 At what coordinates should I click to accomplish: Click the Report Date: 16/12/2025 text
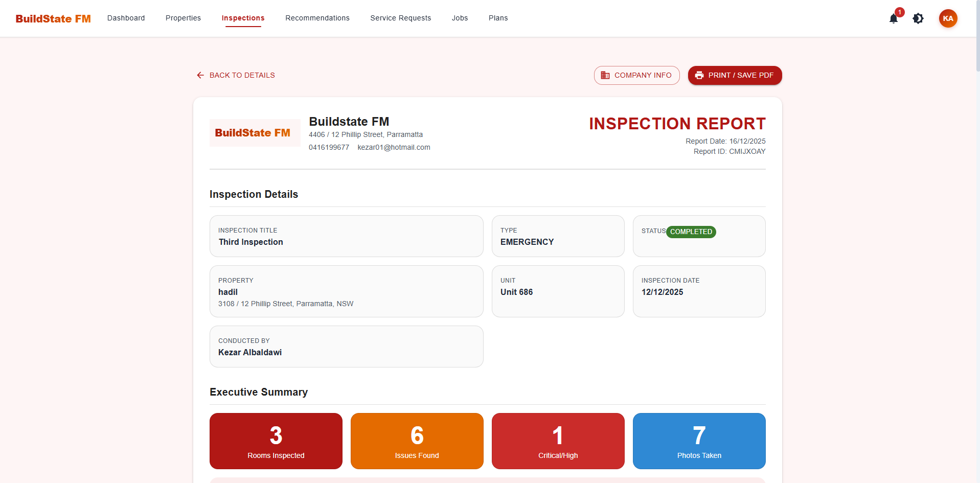click(x=725, y=141)
